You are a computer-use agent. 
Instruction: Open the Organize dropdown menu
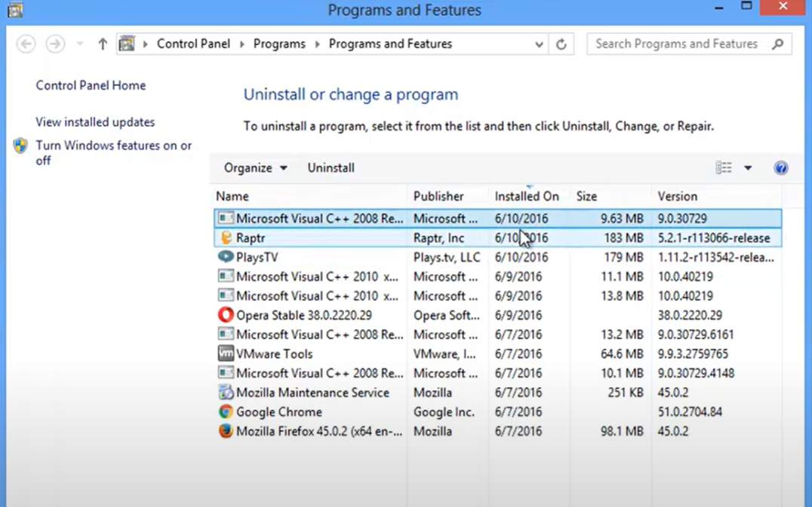coord(254,167)
